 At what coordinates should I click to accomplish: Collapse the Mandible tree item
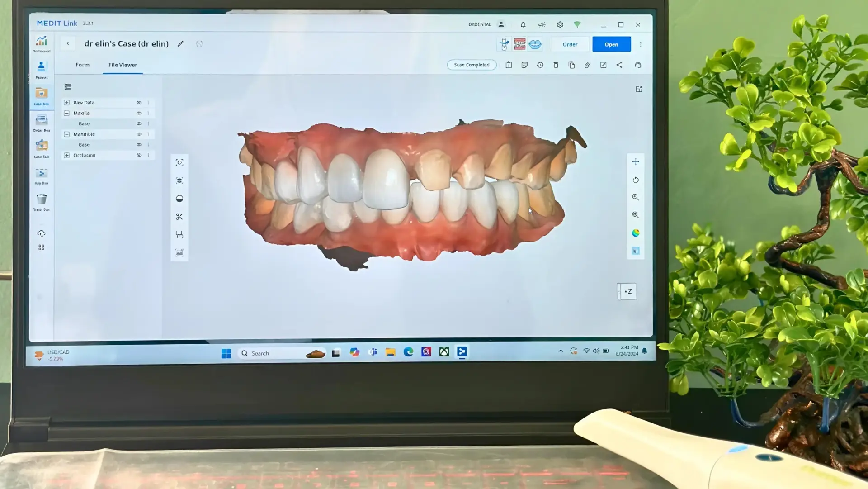66,134
